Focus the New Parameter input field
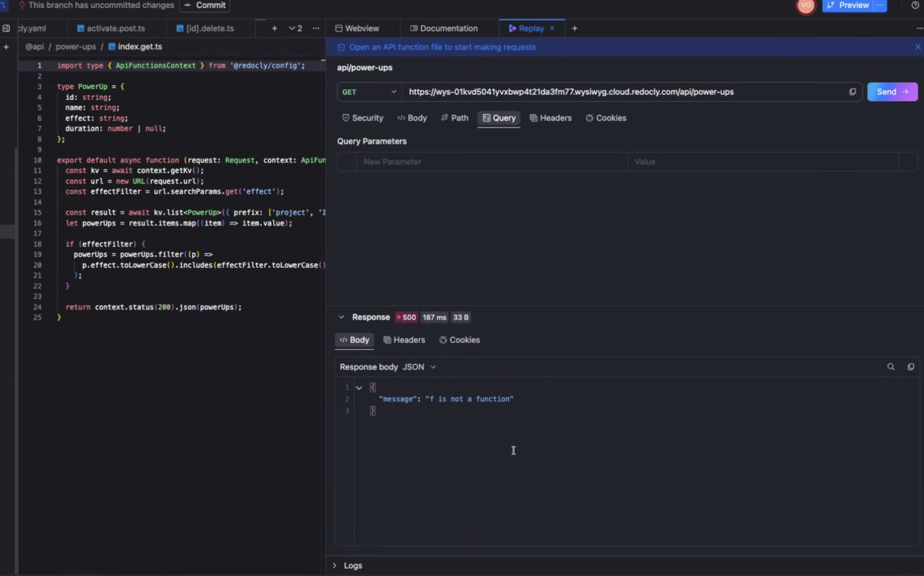The height and width of the screenshot is (576, 924). 491,162
